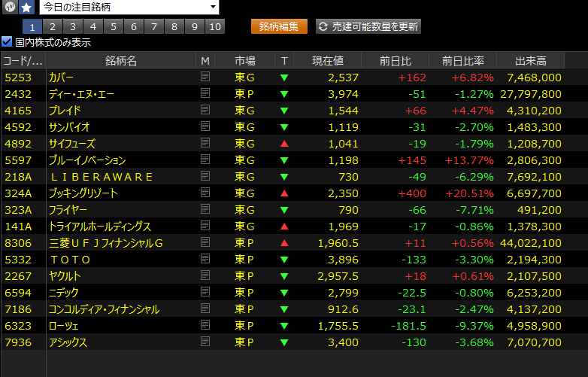Sort by 銘柄名 column header
Viewport: 588px width, 377px height.
point(121,60)
